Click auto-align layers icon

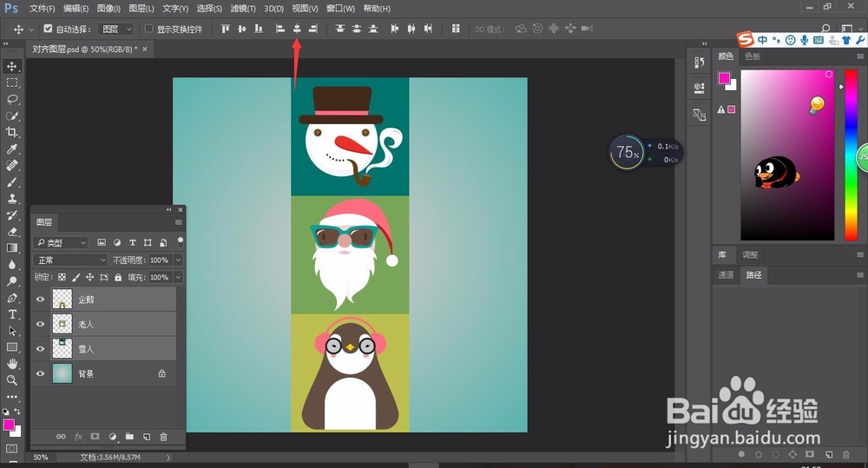tap(456, 29)
